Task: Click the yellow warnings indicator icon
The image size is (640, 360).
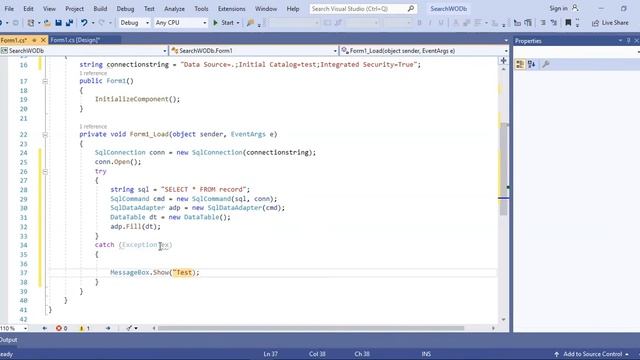Action: coord(82,328)
